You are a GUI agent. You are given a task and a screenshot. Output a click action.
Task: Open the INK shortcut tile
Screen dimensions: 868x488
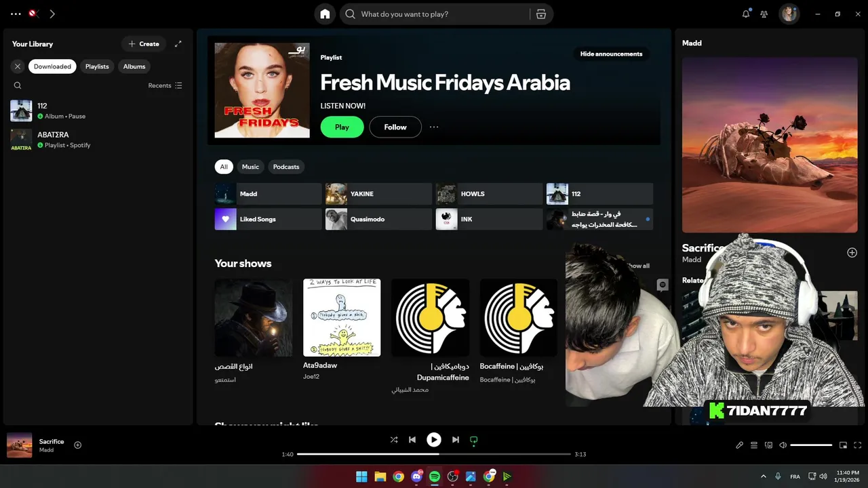pos(489,220)
